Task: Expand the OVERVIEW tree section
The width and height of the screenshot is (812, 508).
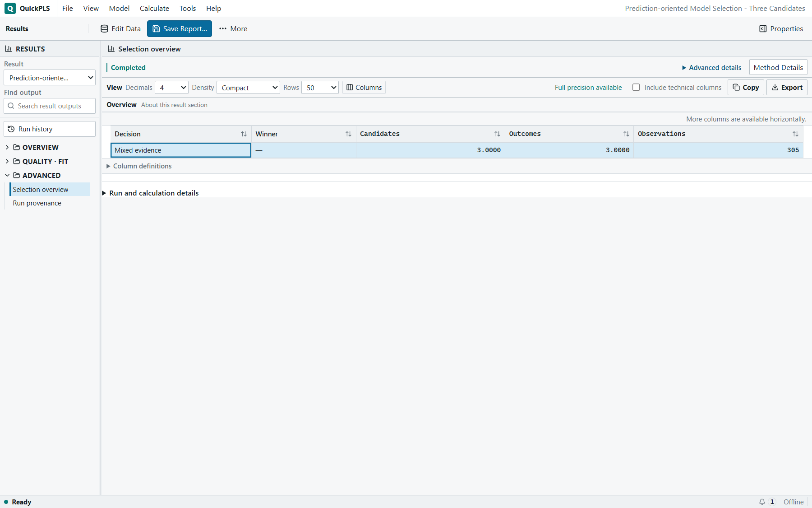Action: click(x=7, y=147)
